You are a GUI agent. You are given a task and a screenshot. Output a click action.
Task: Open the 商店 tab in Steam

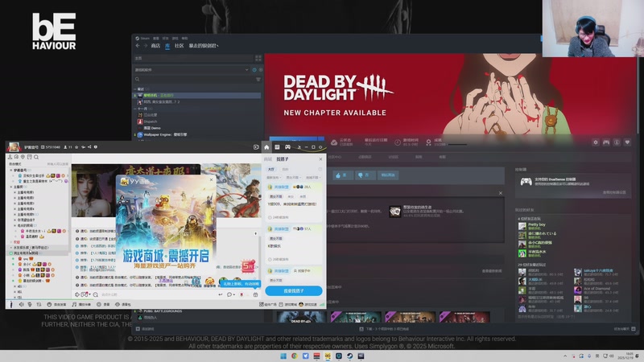tap(155, 46)
